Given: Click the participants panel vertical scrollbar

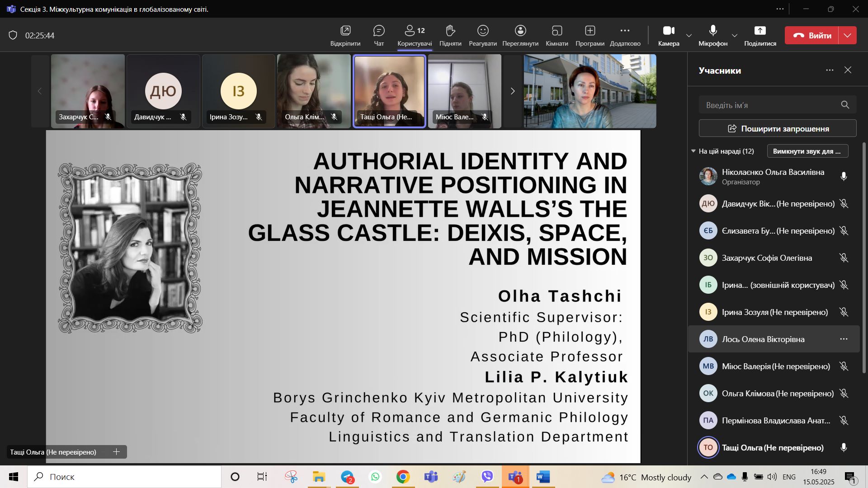Looking at the screenshot, I should tap(864, 258).
